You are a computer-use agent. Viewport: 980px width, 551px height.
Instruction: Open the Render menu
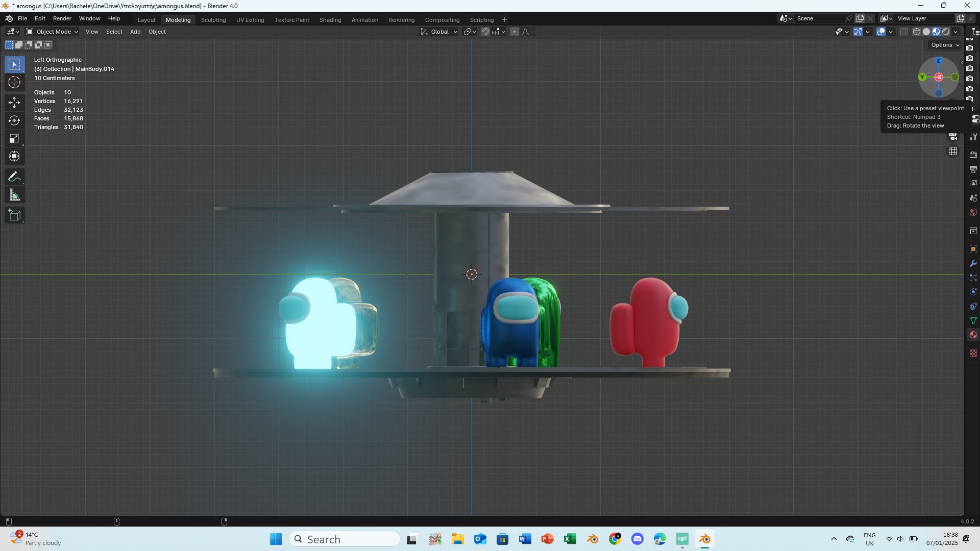click(62, 18)
